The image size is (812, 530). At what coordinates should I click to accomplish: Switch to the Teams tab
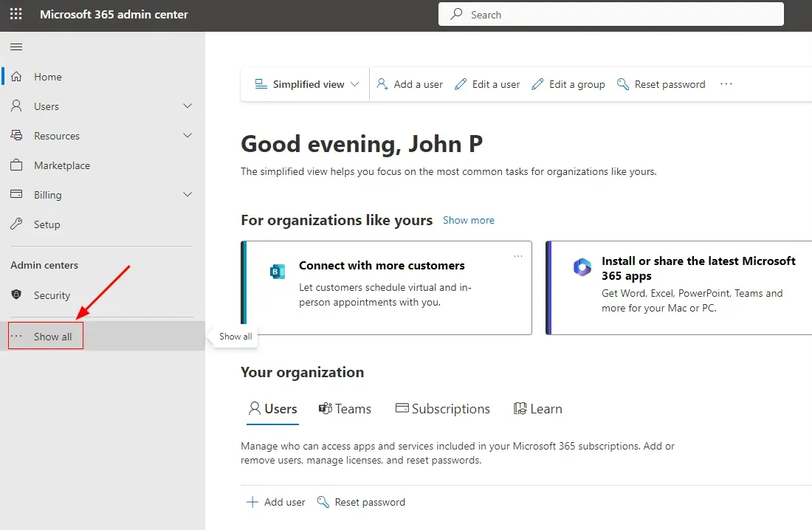pyautogui.click(x=345, y=409)
